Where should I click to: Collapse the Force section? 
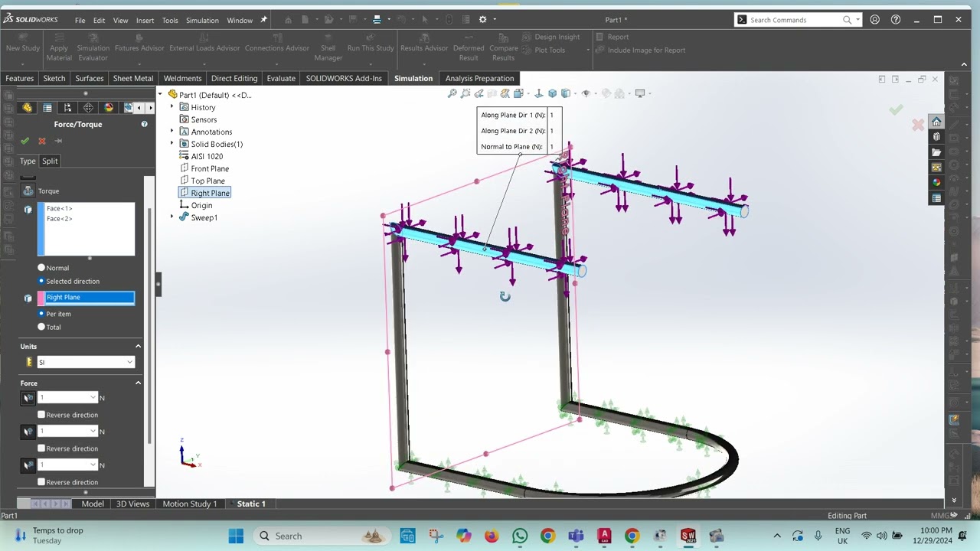[x=138, y=383]
